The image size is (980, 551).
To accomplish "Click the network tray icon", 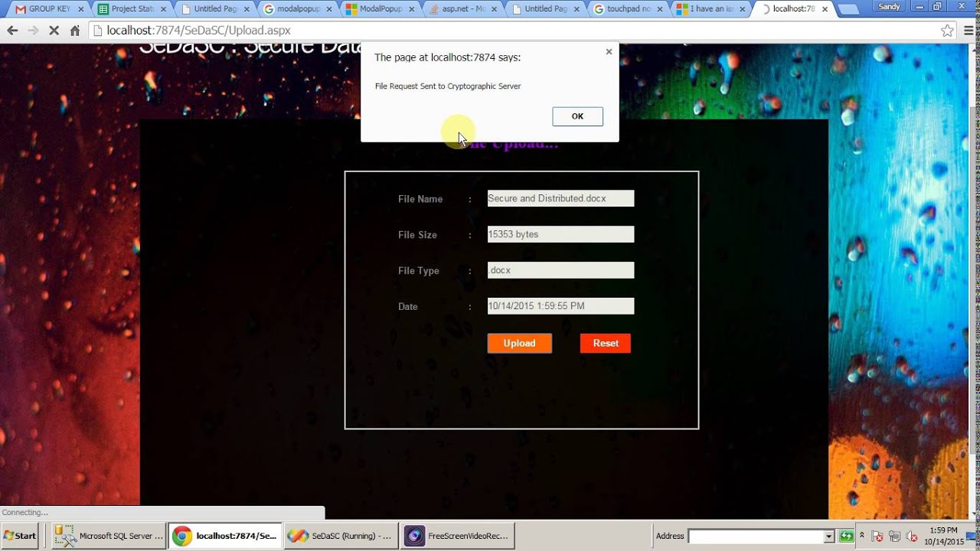I will point(894,536).
